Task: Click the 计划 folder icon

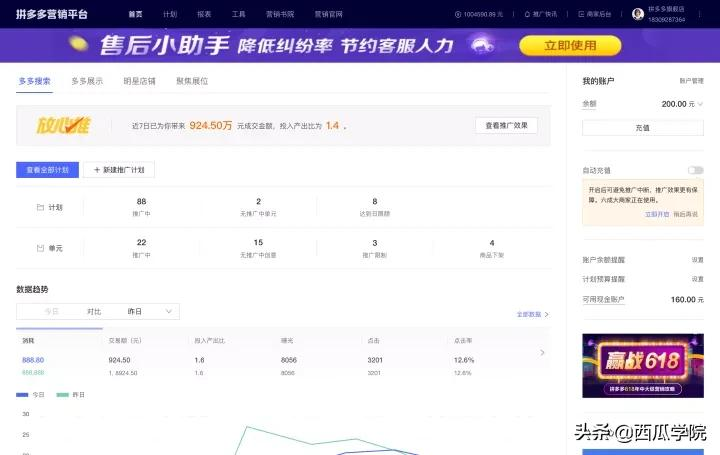Action: coord(40,208)
